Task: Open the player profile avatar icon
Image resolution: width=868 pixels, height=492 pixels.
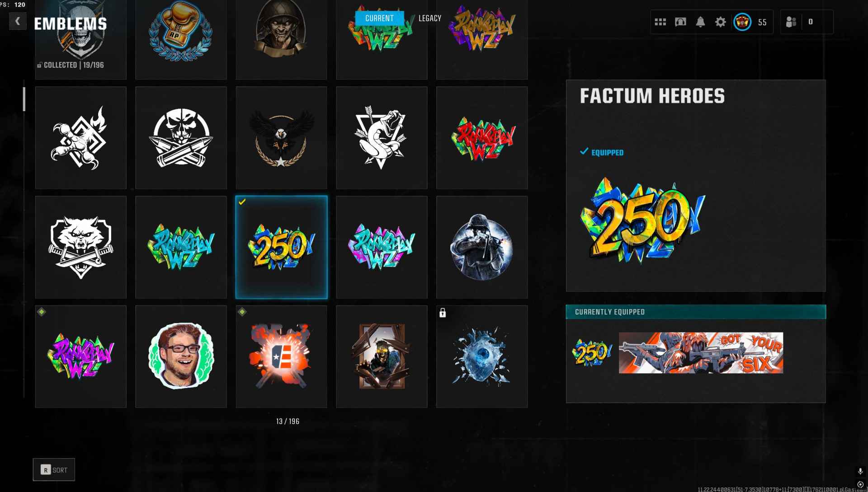Action: (x=742, y=22)
